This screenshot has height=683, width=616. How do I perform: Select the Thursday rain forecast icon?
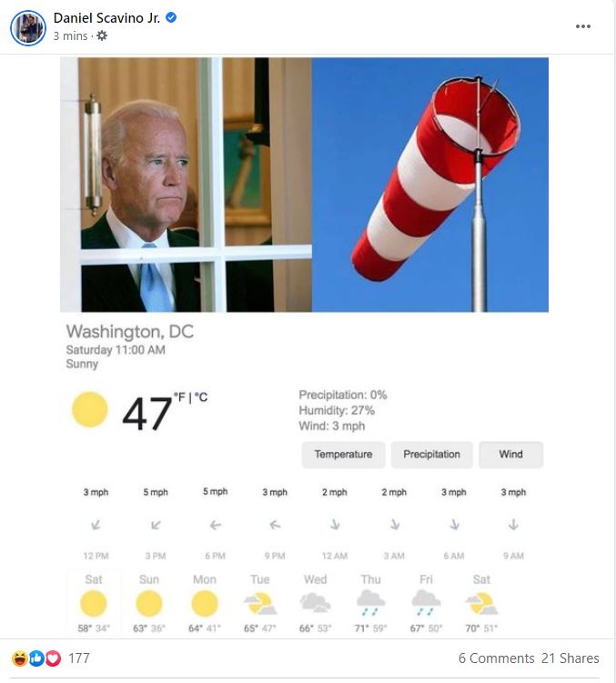[370, 603]
